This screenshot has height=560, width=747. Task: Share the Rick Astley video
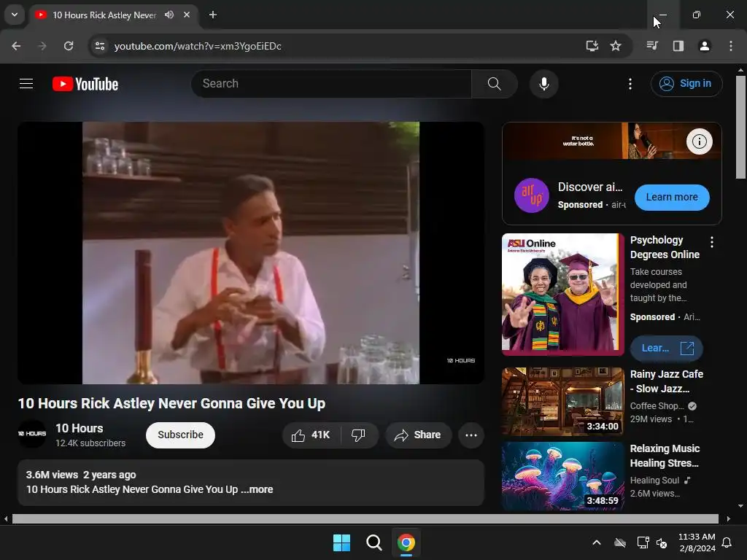click(x=418, y=435)
